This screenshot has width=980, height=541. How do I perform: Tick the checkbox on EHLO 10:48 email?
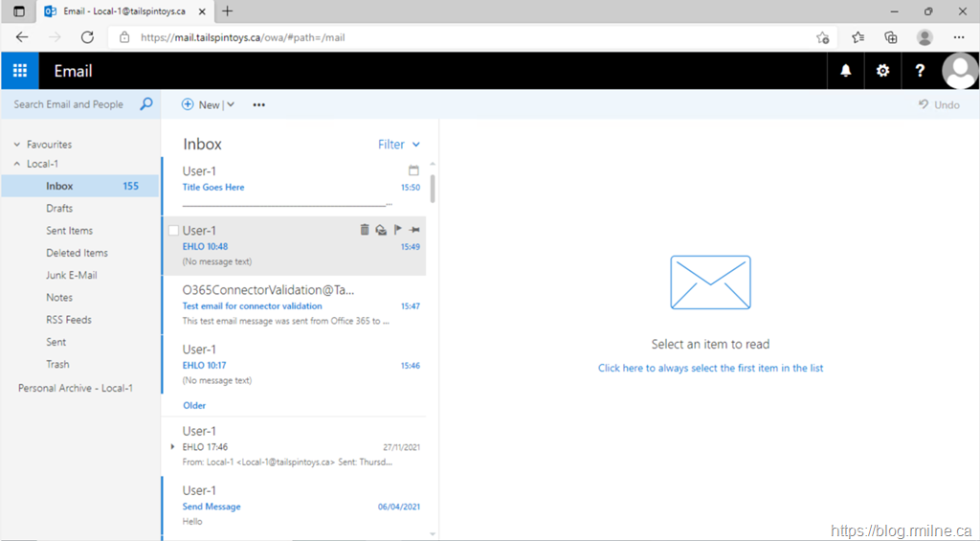[x=173, y=231]
